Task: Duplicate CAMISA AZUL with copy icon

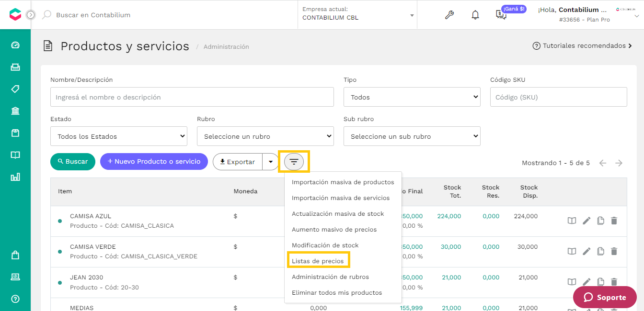Action: click(600, 221)
